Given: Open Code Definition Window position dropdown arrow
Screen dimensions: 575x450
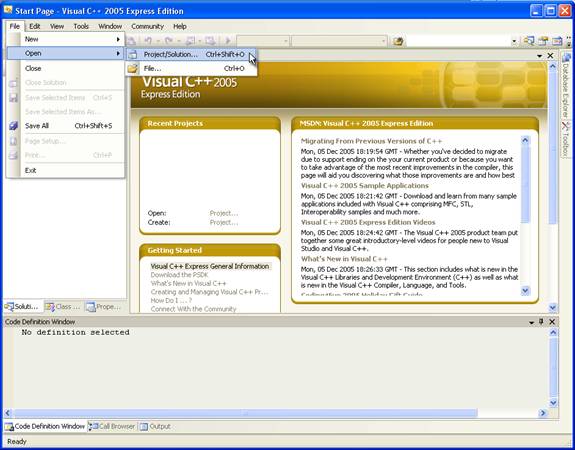Looking at the screenshot, I should [531, 322].
